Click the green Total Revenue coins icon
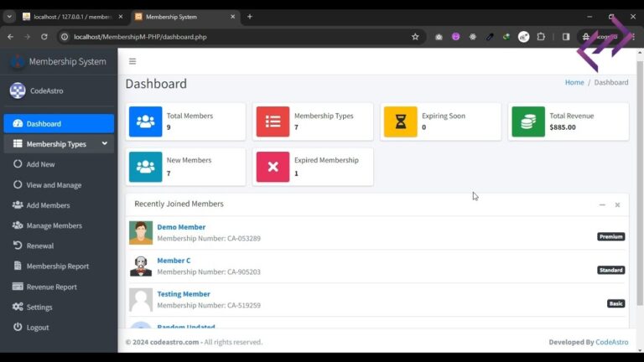The height and width of the screenshot is (362, 644). 528,122
